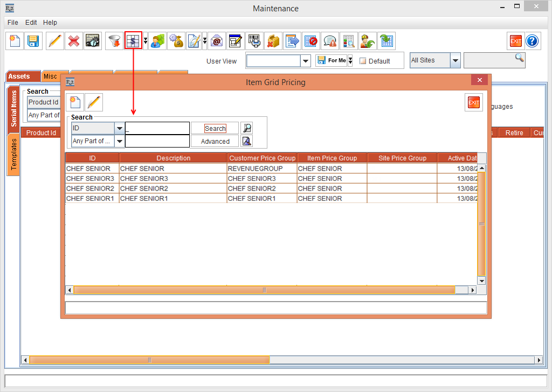Expand the ID search field dropdown

[119, 128]
